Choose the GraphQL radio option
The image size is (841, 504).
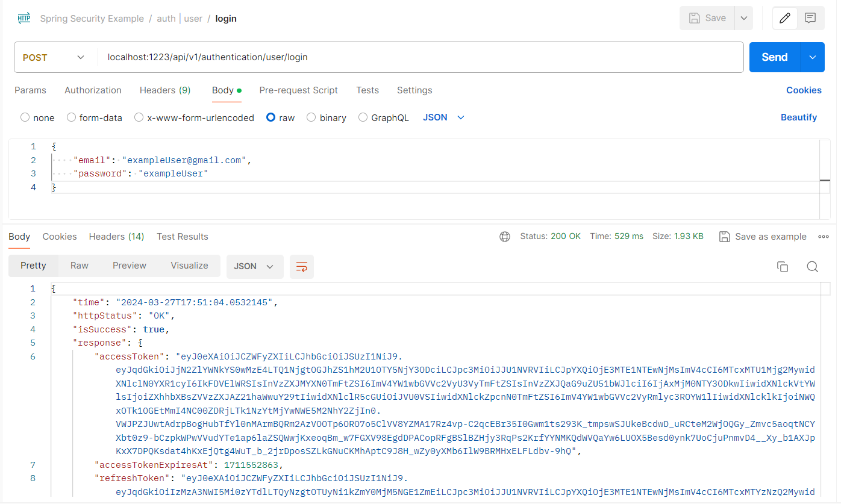(x=363, y=117)
